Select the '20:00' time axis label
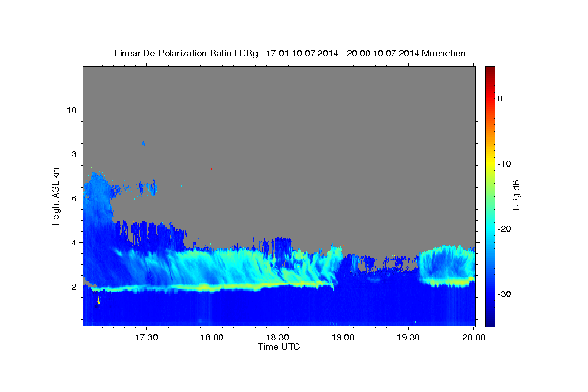 click(473, 338)
